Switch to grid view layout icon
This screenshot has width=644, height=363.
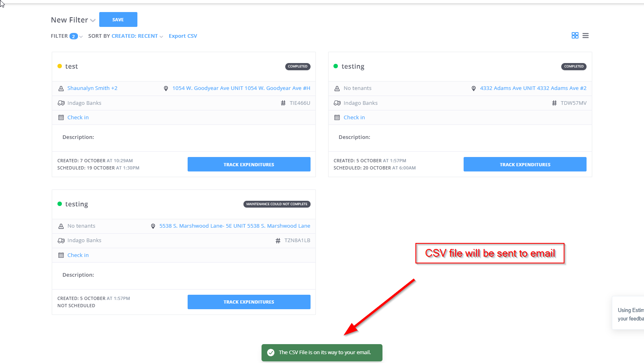575,35
